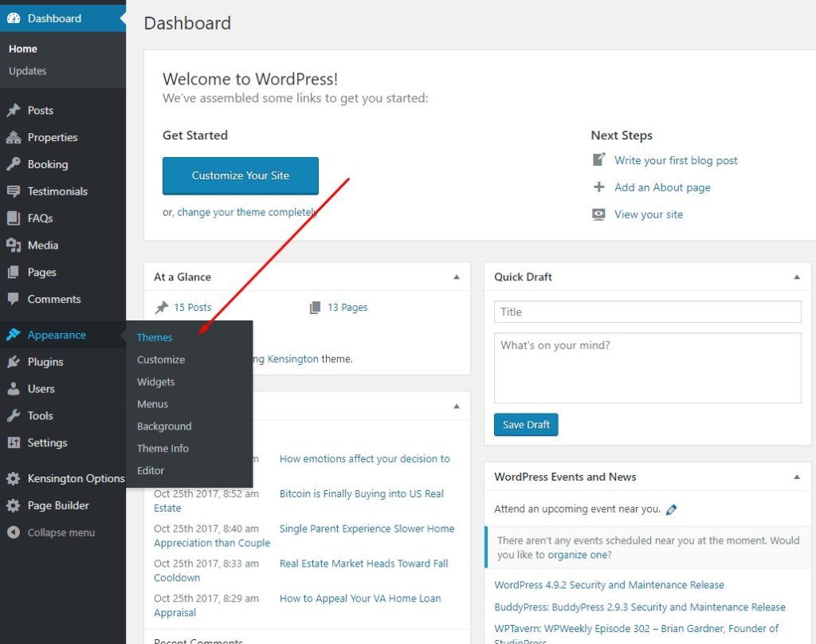Click the Tools wrench icon
The height and width of the screenshot is (644, 816).
pos(14,415)
